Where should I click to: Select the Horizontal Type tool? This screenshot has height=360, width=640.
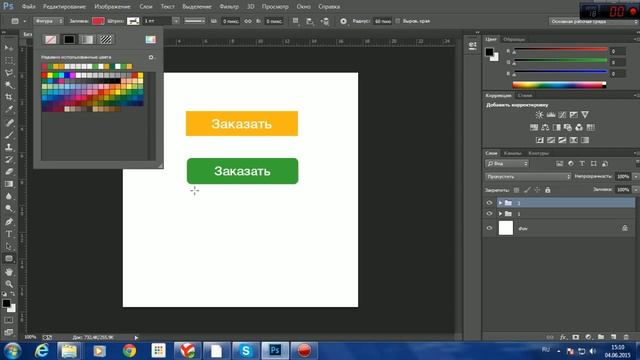click(x=9, y=234)
